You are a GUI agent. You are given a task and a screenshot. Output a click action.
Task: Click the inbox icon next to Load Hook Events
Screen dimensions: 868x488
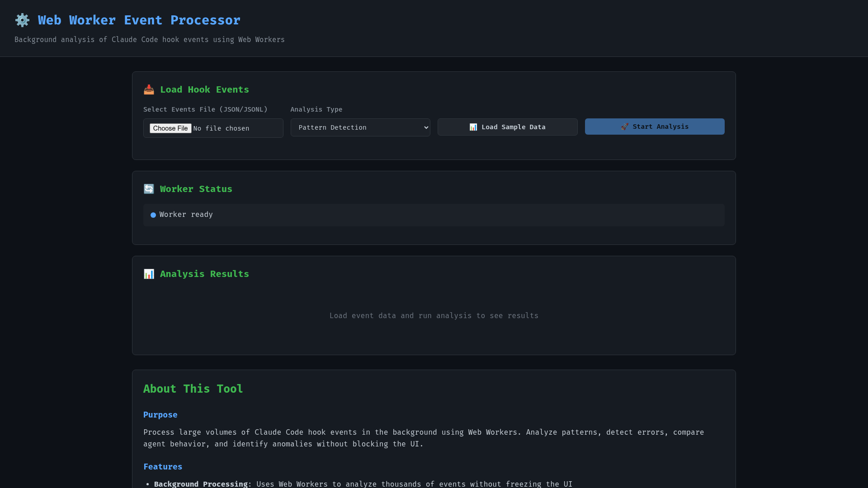click(149, 90)
